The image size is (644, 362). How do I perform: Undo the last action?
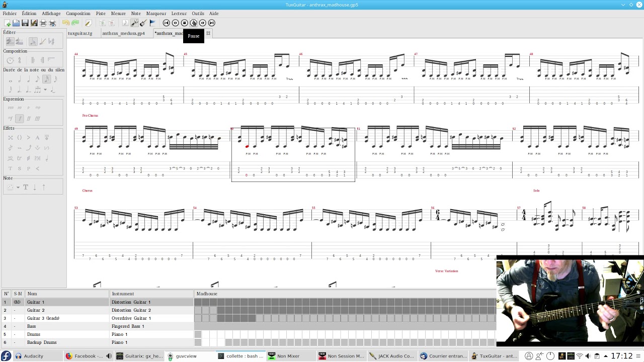tap(66, 23)
